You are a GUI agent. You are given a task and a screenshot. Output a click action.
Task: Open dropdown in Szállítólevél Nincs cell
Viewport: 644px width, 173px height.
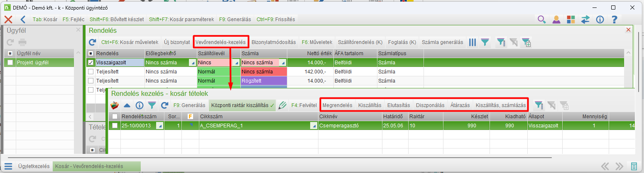(x=236, y=63)
